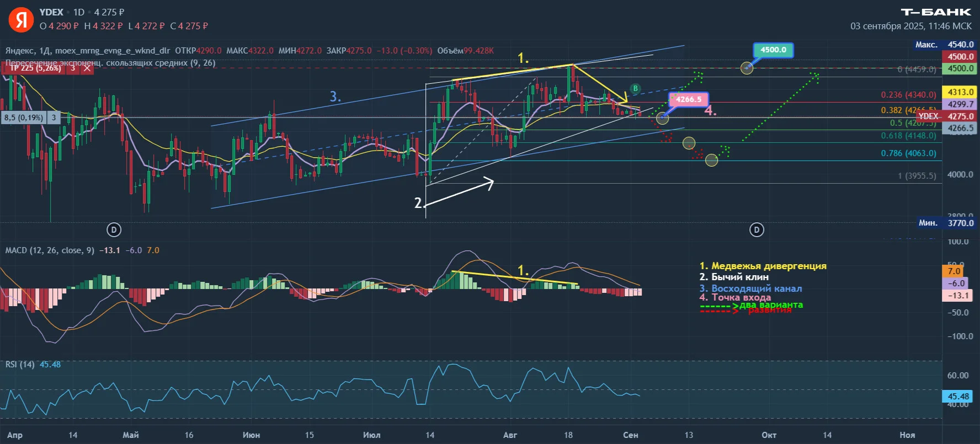This screenshot has height=444, width=980.
Task: Click the pink -13.1 MACD histogram scale badge
Action: click(958, 296)
